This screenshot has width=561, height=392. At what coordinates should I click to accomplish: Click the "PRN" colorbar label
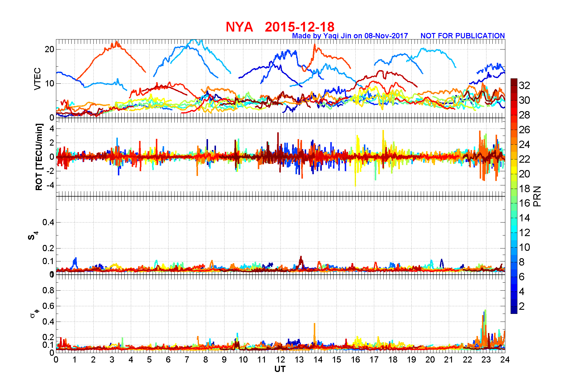tap(537, 196)
